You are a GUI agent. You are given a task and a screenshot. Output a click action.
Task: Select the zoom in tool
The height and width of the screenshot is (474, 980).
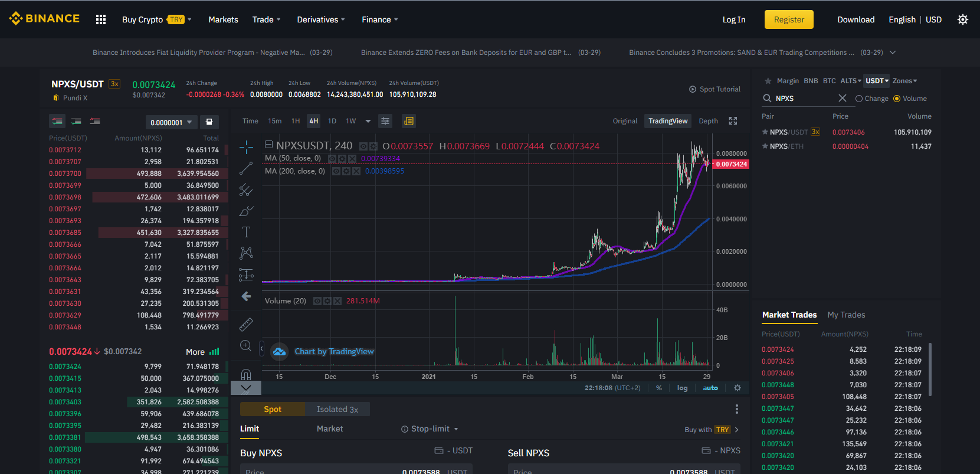pyautogui.click(x=246, y=346)
